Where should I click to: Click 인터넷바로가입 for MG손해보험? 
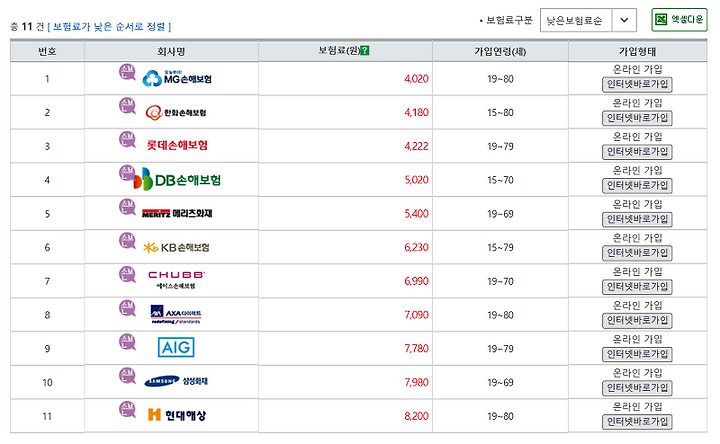click(637, 84)
